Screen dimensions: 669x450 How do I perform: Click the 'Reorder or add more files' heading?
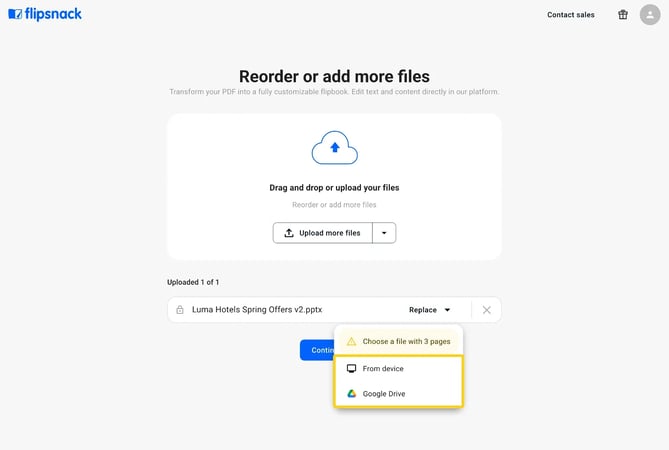(x=334, y=77)
